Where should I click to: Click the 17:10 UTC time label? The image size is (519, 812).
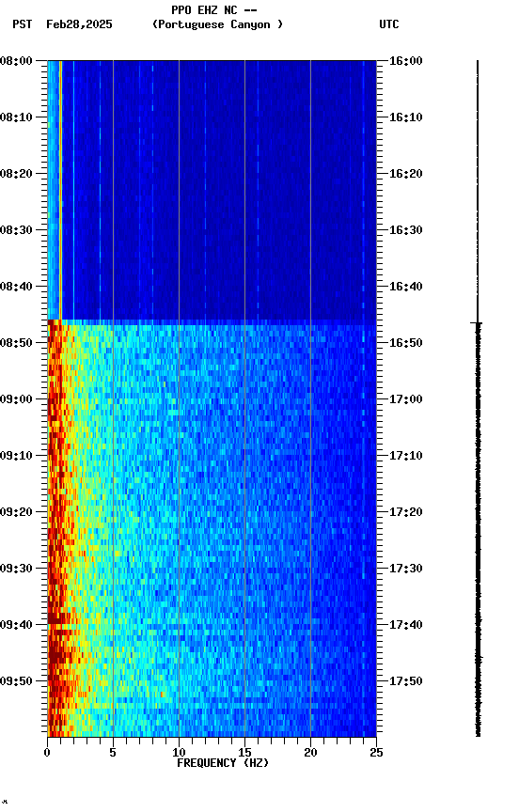coord(406,456)
